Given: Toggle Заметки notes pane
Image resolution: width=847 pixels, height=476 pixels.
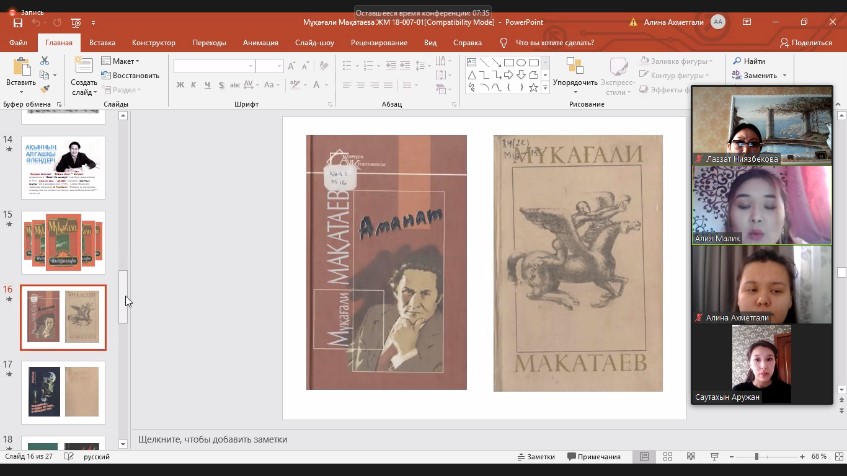Looking at the screenshot, I should (536, 456).
